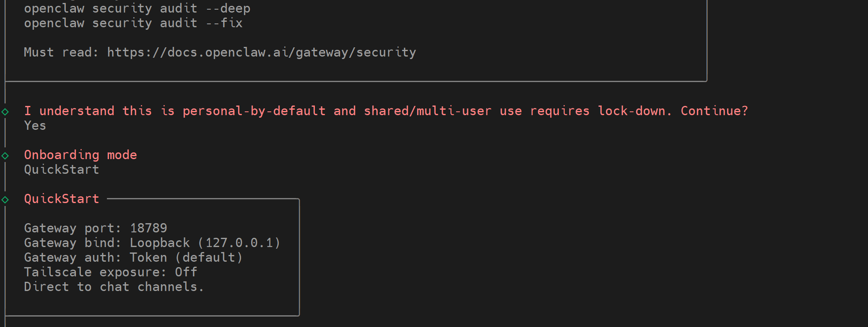This screenshot has width=868, height=327.
Task: Click the Gateway port value 18789
Action: (148, 228)
